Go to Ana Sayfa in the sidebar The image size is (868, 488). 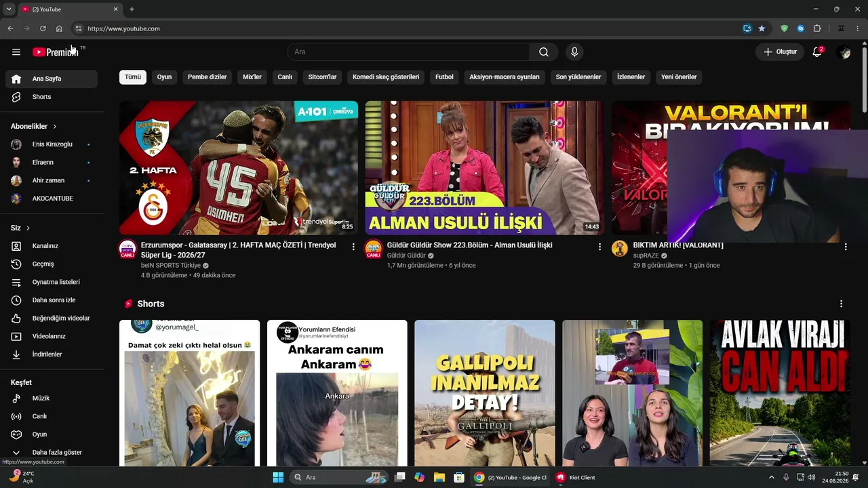(52, 79)
